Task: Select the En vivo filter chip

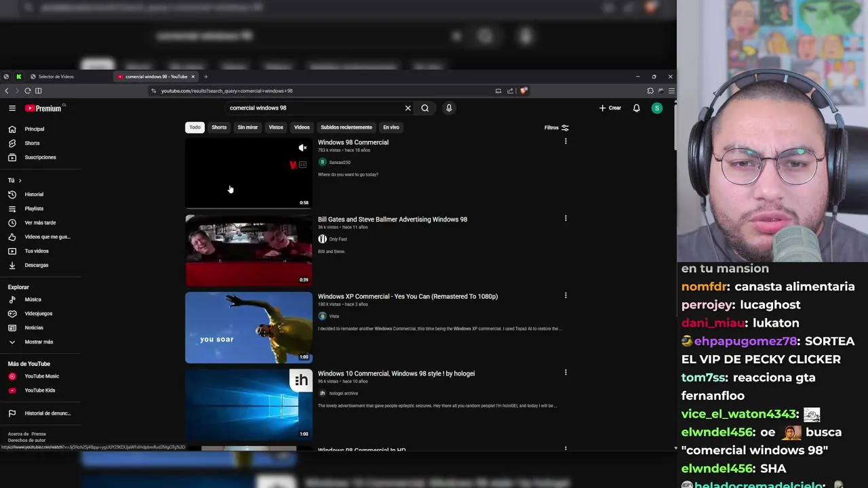Action: (391, 127)
